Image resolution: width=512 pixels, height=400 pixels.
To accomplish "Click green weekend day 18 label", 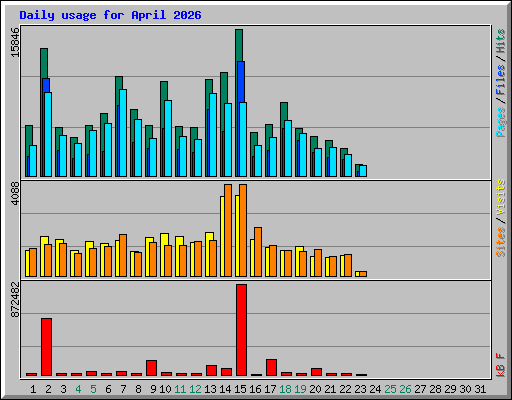I will (285, 389).
